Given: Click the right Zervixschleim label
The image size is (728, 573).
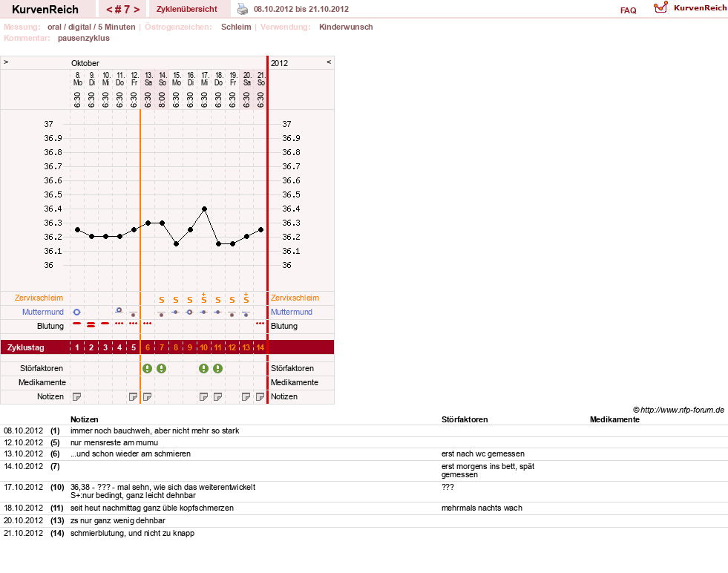Looking at the screenshot, I should 295,298.
